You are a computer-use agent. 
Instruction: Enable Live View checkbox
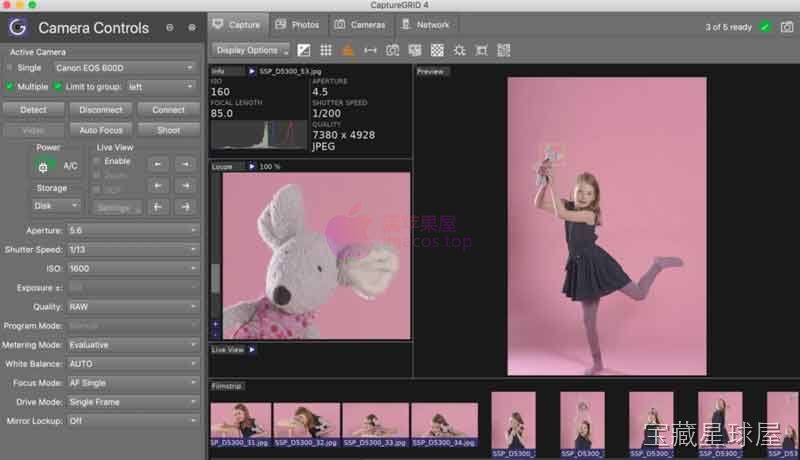[x=96, y=161]
